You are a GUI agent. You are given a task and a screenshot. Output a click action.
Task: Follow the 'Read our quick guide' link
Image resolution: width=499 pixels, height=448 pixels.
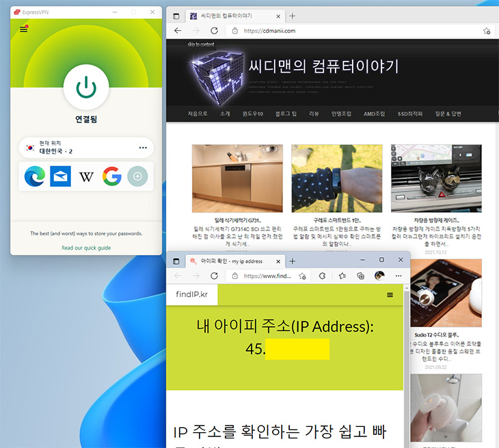(86, 248)
